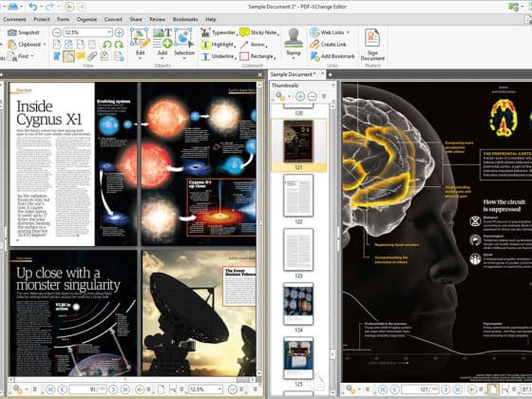The width and height of the screenshot is (532, 399).
Task: Click the Clipboard icon in ribbon
Action: point(11,45)
